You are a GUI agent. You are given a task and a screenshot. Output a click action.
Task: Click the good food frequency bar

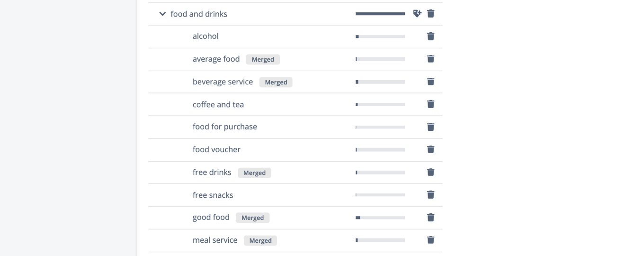[x=380, y=218]
